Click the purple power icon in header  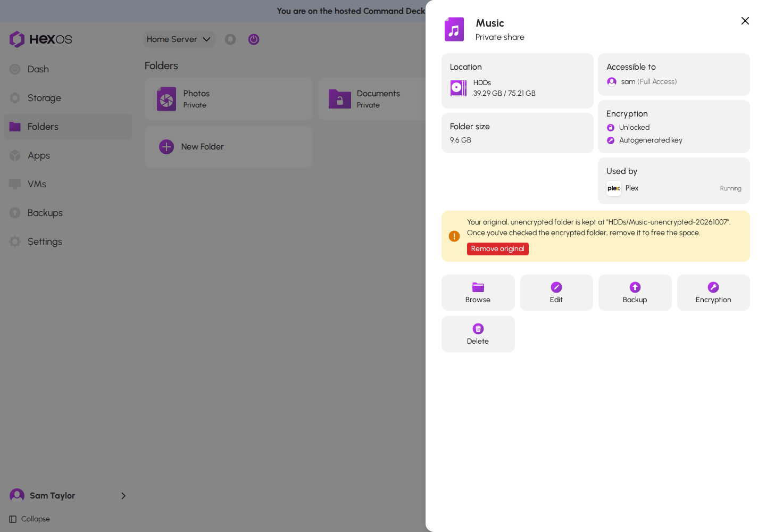point(254,39)
